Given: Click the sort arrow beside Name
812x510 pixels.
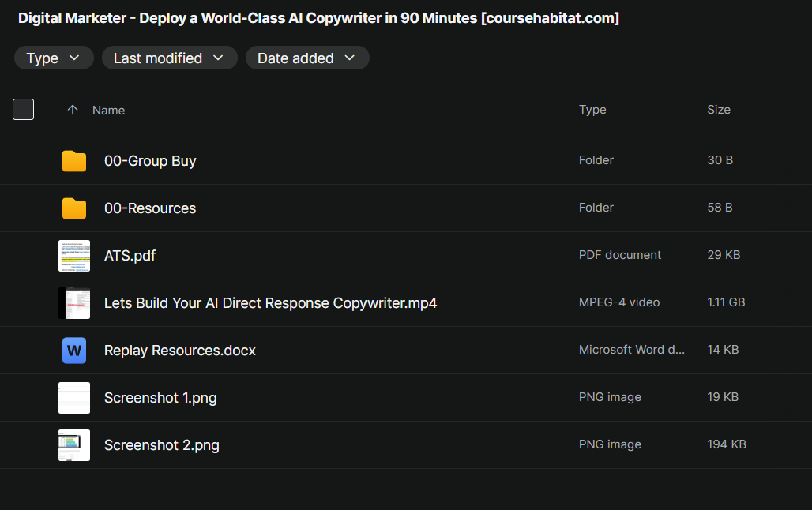Looking at the screenshot, I should click(73, 111).
